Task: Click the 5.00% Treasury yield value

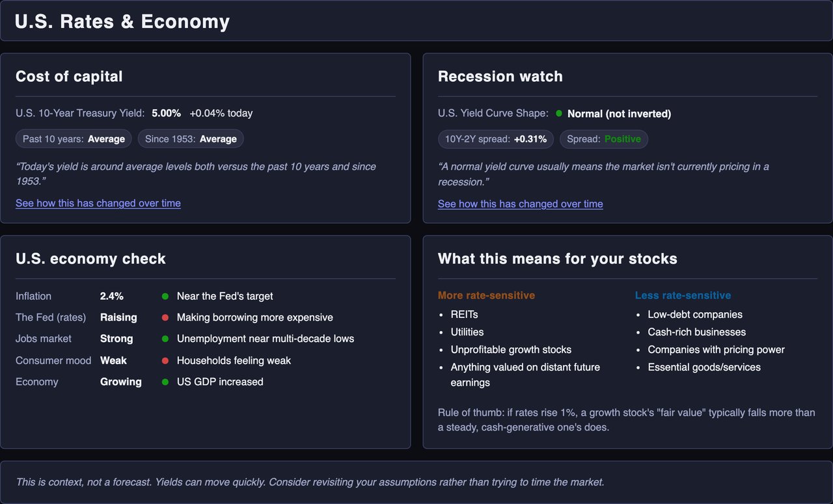Action: point(167,113)
